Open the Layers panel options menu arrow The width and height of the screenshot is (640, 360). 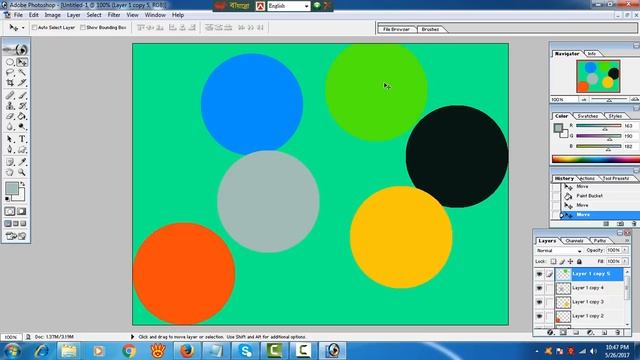coord(627,241)
